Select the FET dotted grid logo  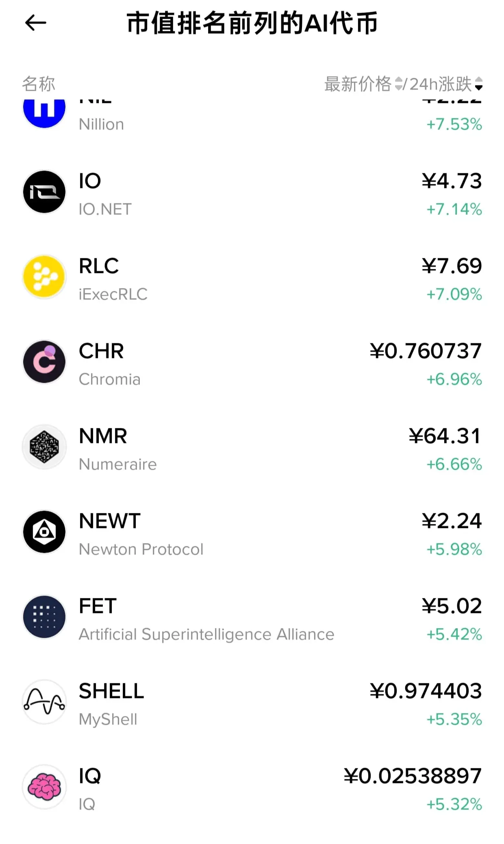click(44, 617)
